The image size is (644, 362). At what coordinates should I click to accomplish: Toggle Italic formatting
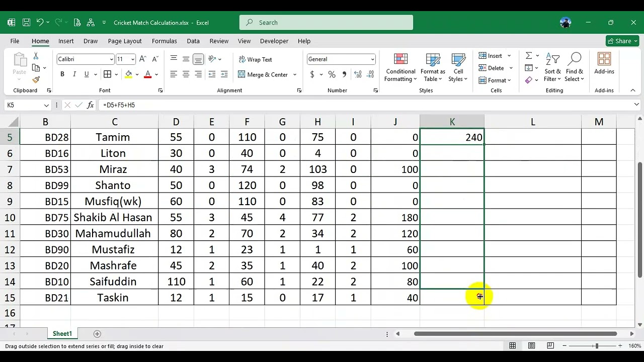[x=74, y=74]
